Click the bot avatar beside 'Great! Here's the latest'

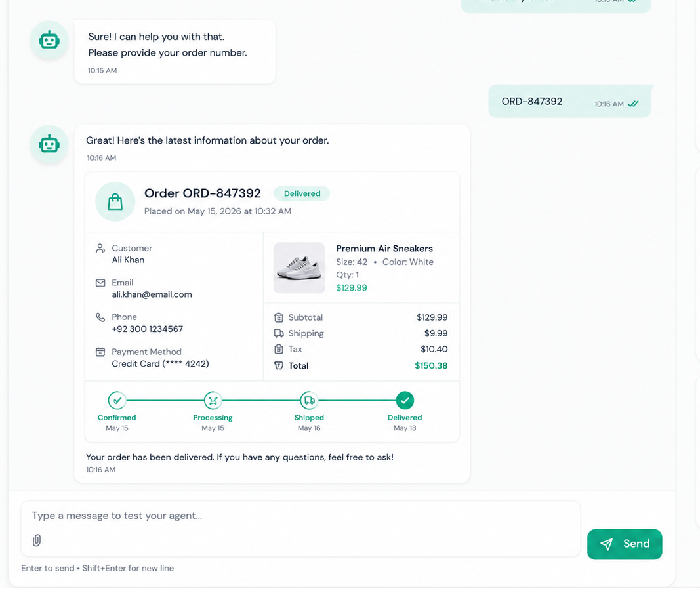(49, 144)
